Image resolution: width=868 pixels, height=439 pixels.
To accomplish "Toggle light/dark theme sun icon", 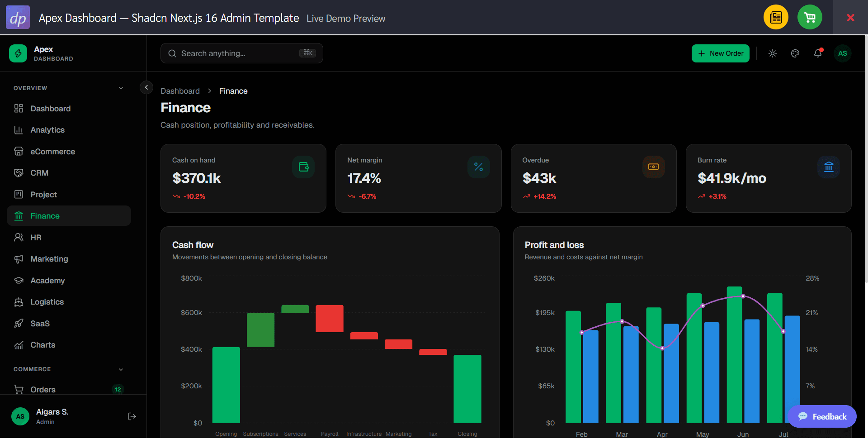I will pyautogui.click(x=773, y=53).
